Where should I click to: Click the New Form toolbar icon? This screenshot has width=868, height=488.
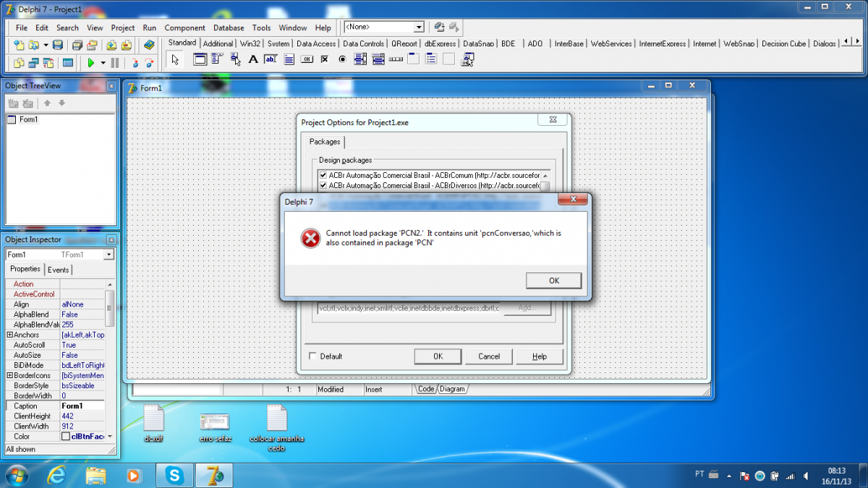click(67, 63)
